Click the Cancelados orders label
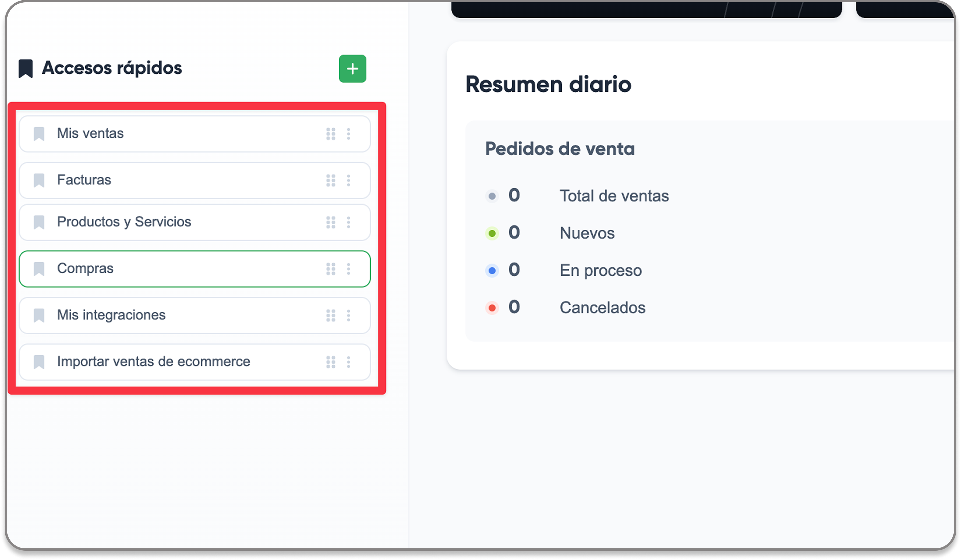 [x=602, y=308]
